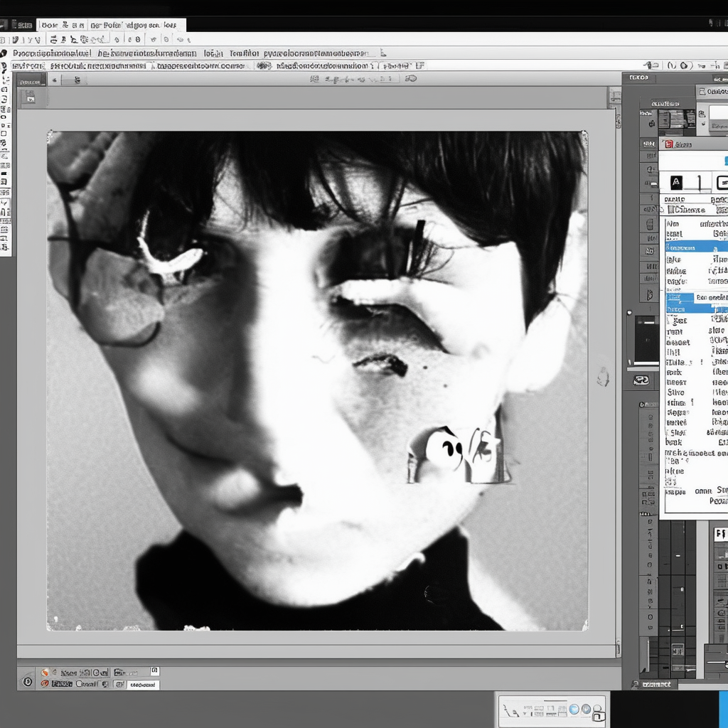Click the vertical slider knob beside the dark preview
The width and height of the screenshot is (728, 728).
[x=629, y=313]
